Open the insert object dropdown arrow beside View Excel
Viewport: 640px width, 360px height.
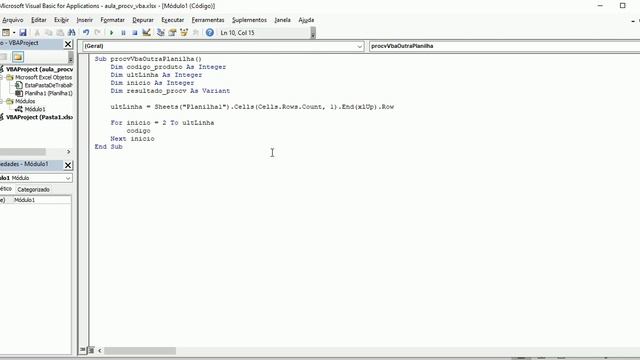pyautogui.click(x=14, y=33)
